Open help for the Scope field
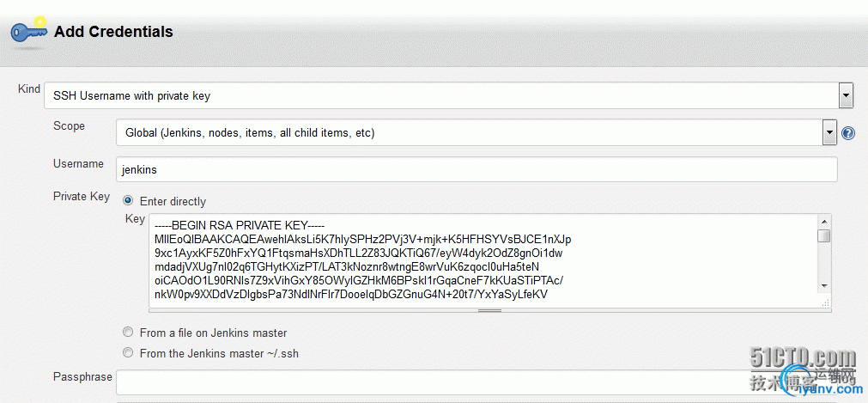Image resolution: width=868 pixels, height=403 pixels. coord(848,133)
